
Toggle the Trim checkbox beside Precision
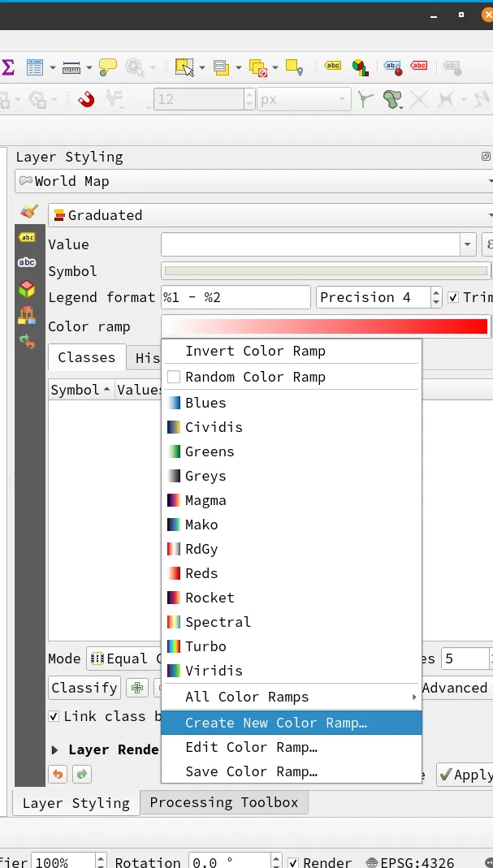tap(453, 297)
